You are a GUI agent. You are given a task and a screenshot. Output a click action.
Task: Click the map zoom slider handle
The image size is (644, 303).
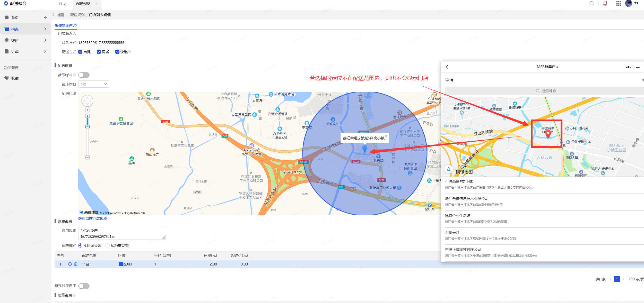pyautogui.click(x=88, y=127)
